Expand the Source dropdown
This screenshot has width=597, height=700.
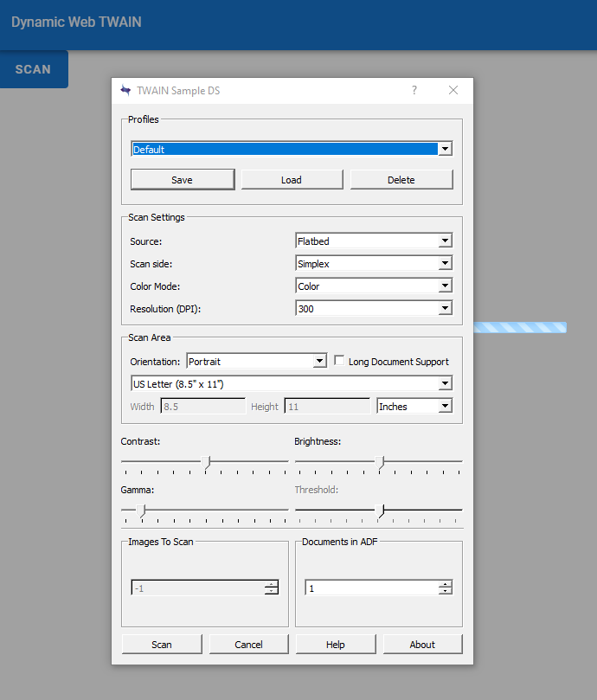pos(445,241)
